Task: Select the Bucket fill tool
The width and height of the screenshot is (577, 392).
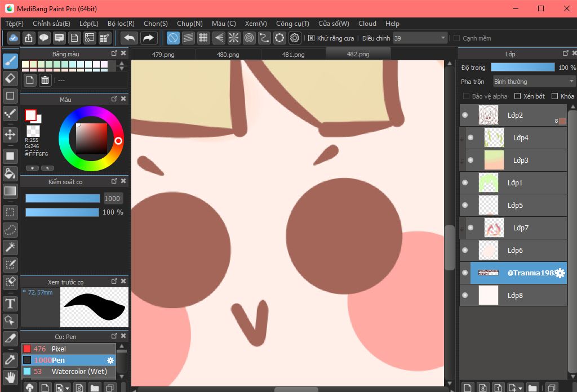Action: click(x=10, y=173)
